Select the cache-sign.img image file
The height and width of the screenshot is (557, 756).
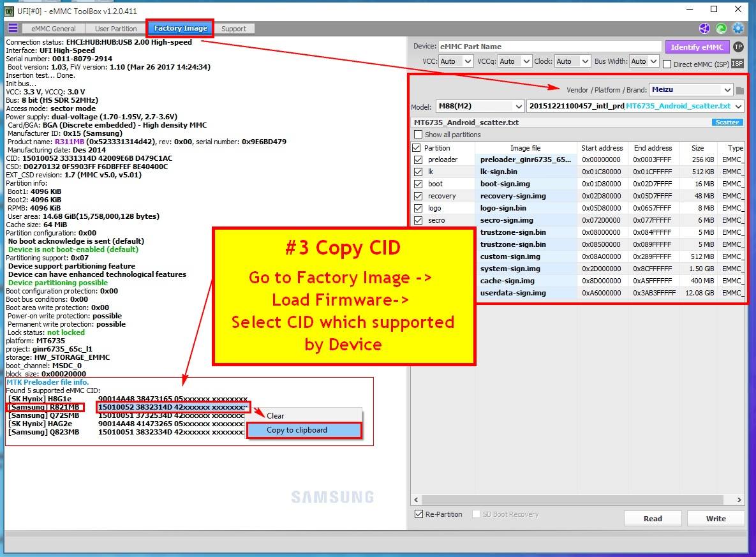tap(507, 281)
